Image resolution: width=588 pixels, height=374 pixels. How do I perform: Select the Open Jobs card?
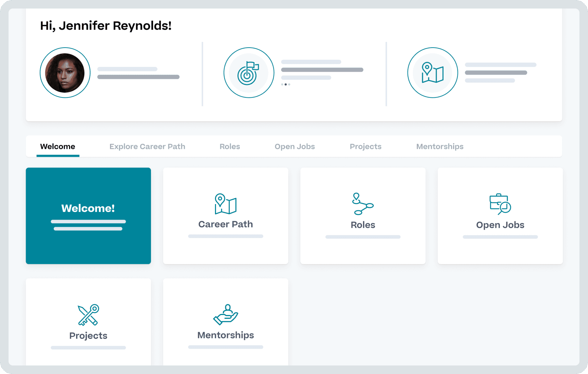coord(500,216)
